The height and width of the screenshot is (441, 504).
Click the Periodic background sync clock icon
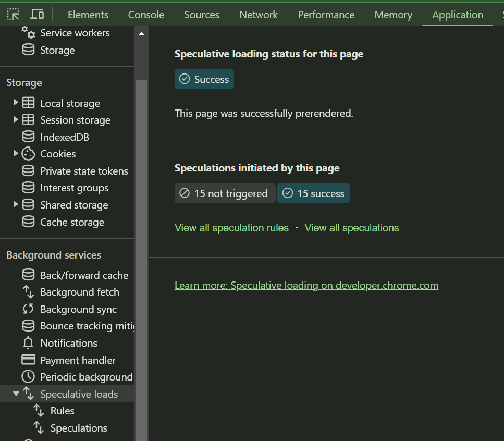[28, 377]
